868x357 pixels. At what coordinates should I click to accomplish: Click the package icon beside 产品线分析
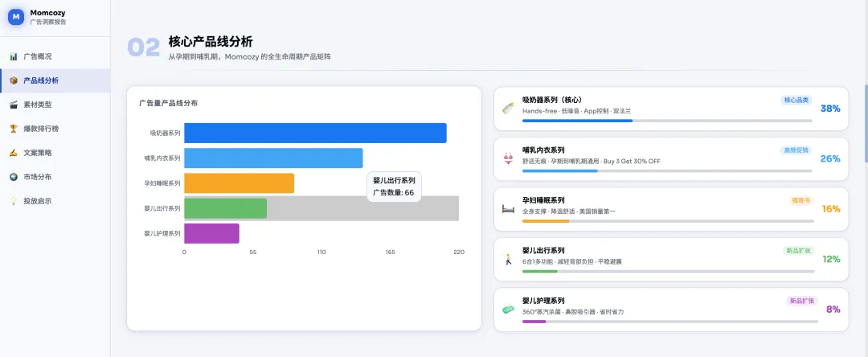coord(14,80)
